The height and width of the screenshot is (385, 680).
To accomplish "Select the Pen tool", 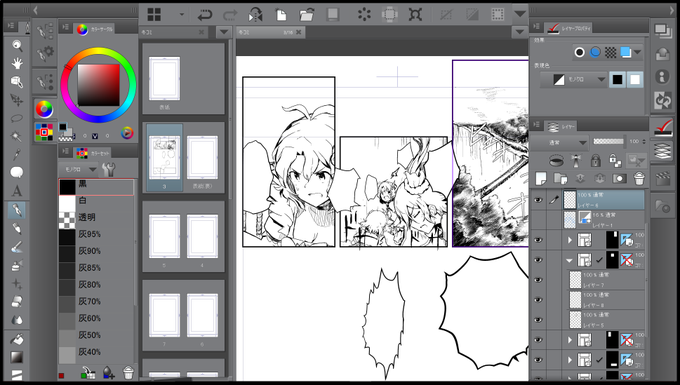I will coord(17,210).
